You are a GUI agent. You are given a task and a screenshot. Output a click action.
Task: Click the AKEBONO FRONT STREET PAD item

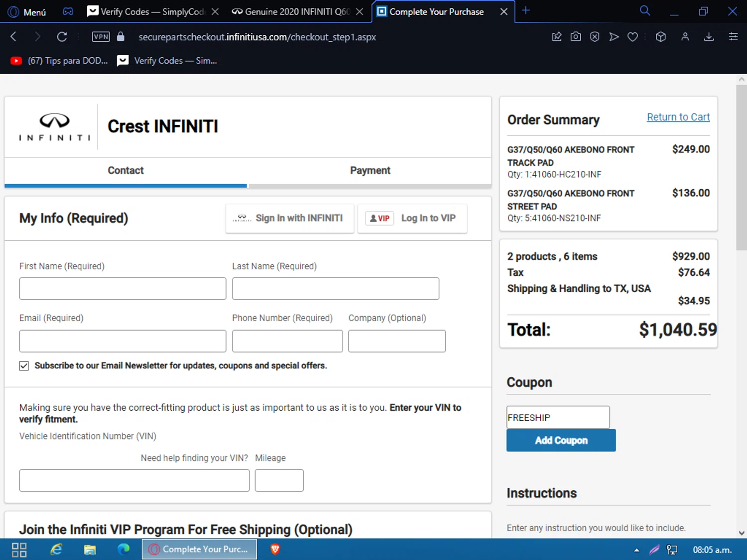click(571, 200)
